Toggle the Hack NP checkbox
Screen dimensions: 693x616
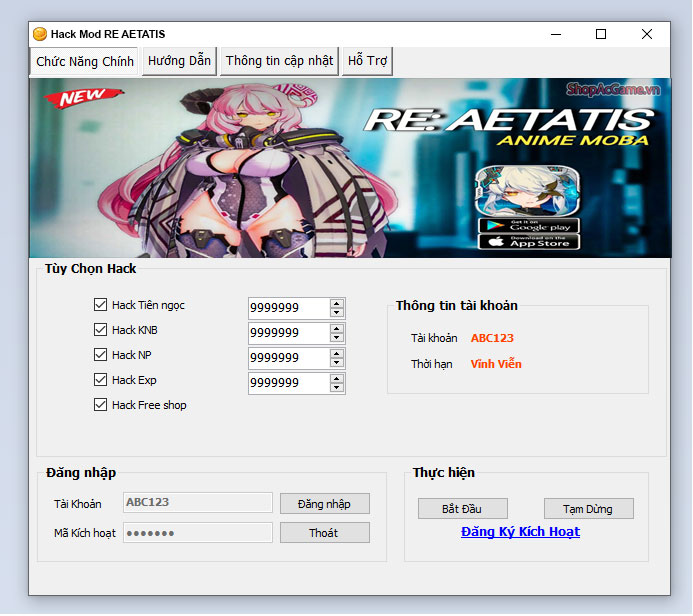[100, 355]
